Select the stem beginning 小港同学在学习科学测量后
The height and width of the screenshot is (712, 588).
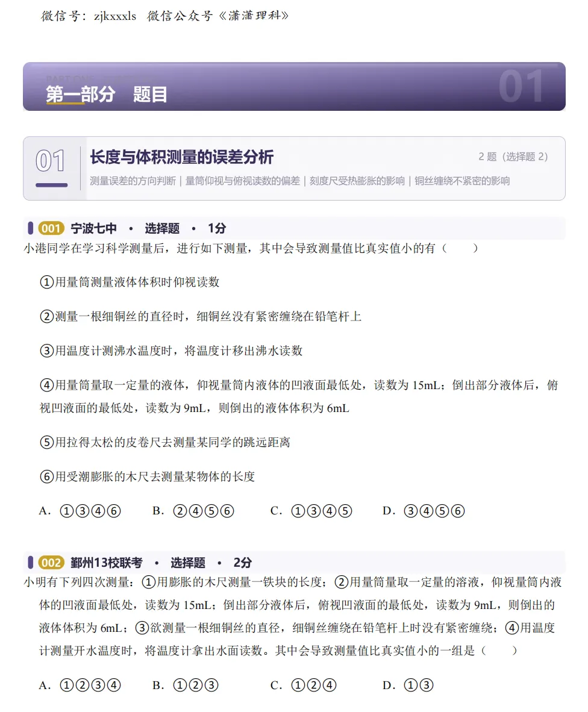251,248
